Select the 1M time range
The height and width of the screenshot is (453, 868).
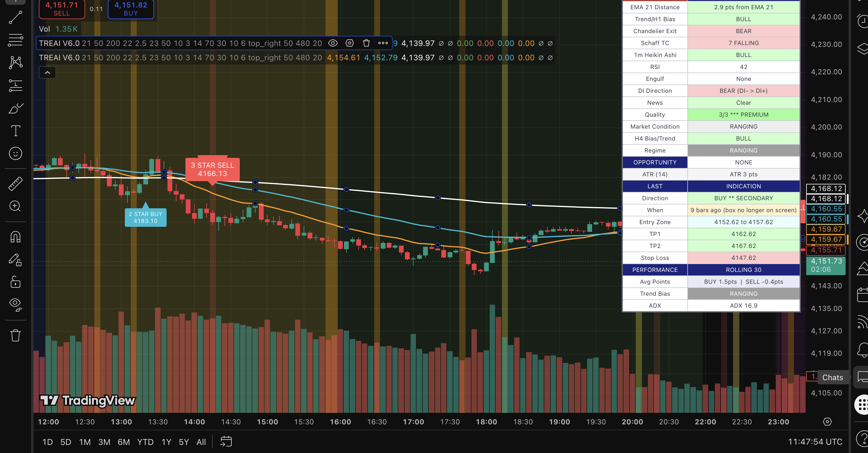pos(85,442)
